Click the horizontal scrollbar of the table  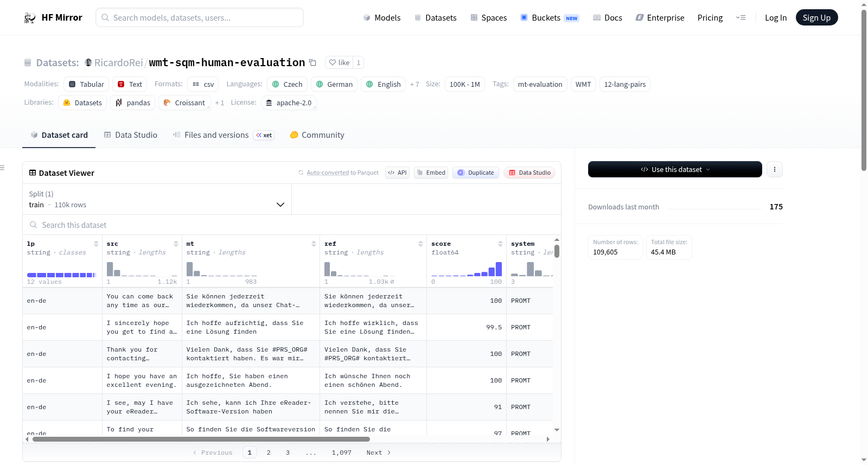[x=201, y=439]
